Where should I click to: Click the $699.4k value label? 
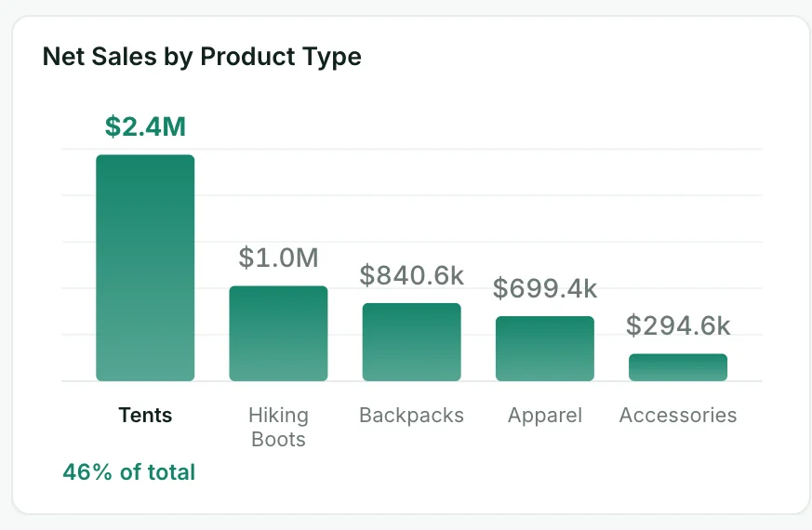(x=545, y=287)
